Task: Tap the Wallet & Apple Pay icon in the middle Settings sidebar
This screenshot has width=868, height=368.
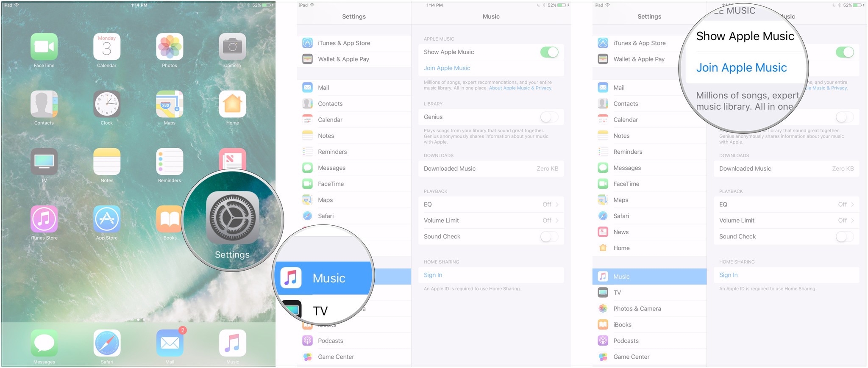Action: (307, 59)
